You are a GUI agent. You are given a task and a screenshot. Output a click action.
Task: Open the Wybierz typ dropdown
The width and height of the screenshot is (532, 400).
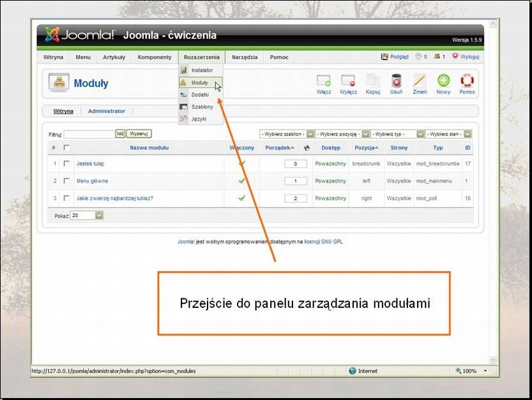(397, 134)
